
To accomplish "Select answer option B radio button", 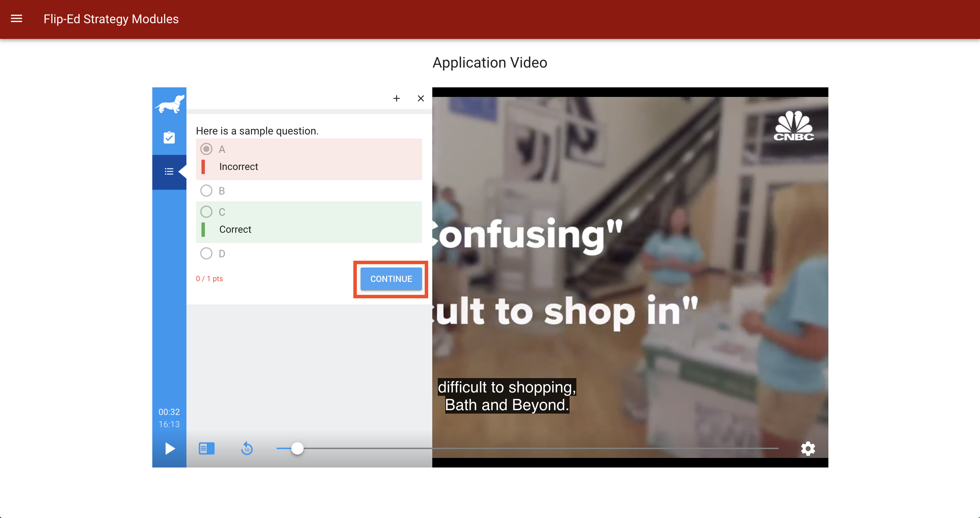I will pyautogui.click(x=206, y=190).
